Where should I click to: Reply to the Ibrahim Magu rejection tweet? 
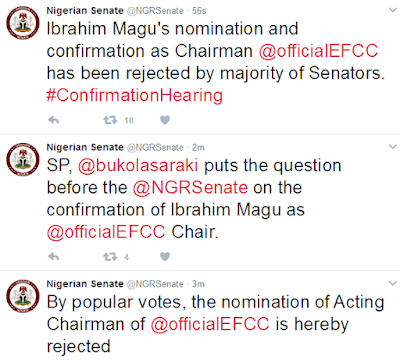click(x=53, y=120)
